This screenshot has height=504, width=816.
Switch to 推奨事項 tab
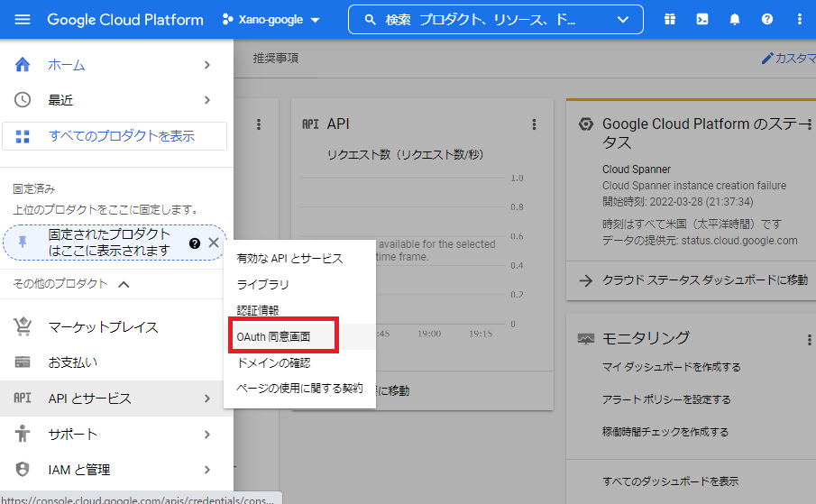pos(276,59)
